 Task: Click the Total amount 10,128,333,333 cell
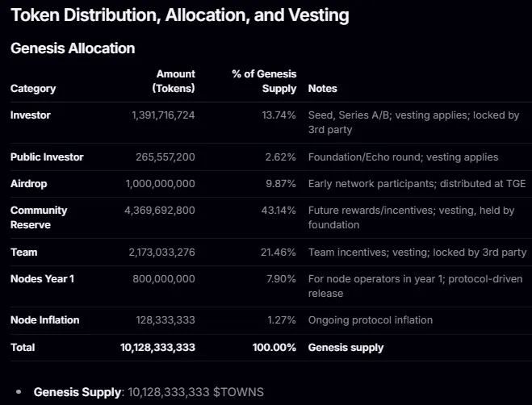pos(157,347)
